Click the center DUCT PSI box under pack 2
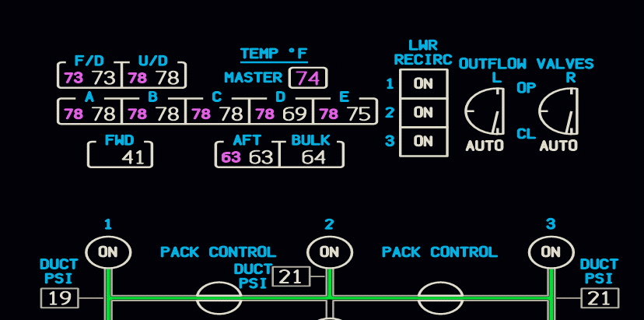Viewport: 644px width, 320px height. point(291,276)
